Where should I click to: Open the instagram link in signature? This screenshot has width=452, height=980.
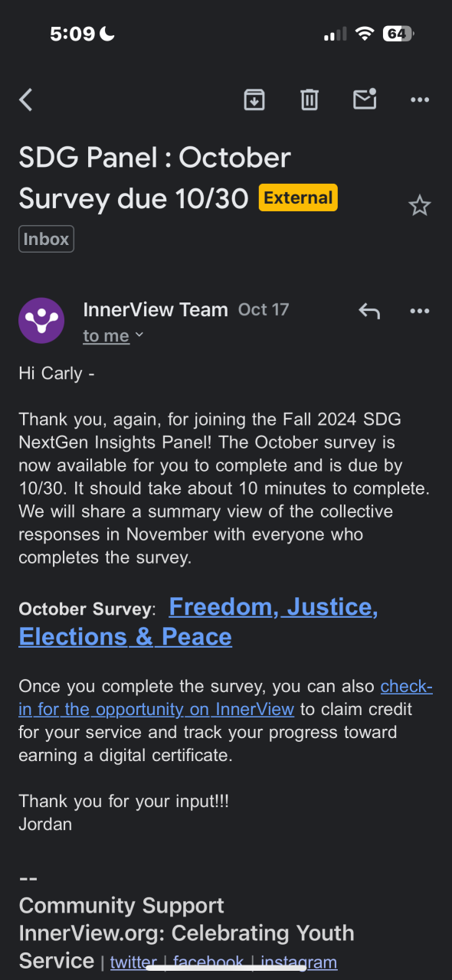298,962
